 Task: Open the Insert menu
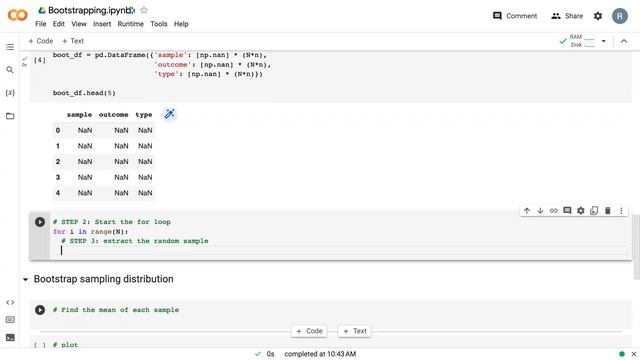pos(102,24)
